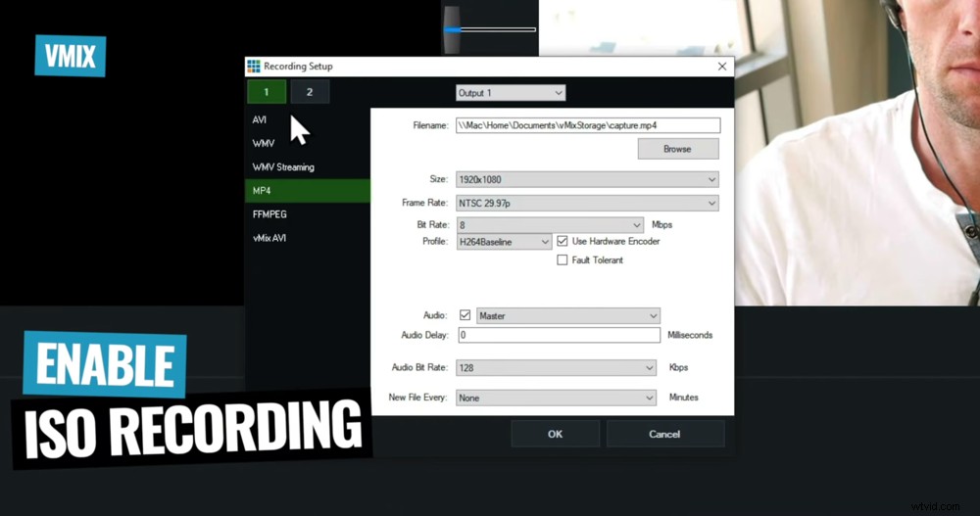Select the MP4 recording format
Image resolution: width=980 pixels, height=516 pixels.
[x=308, y=191]
